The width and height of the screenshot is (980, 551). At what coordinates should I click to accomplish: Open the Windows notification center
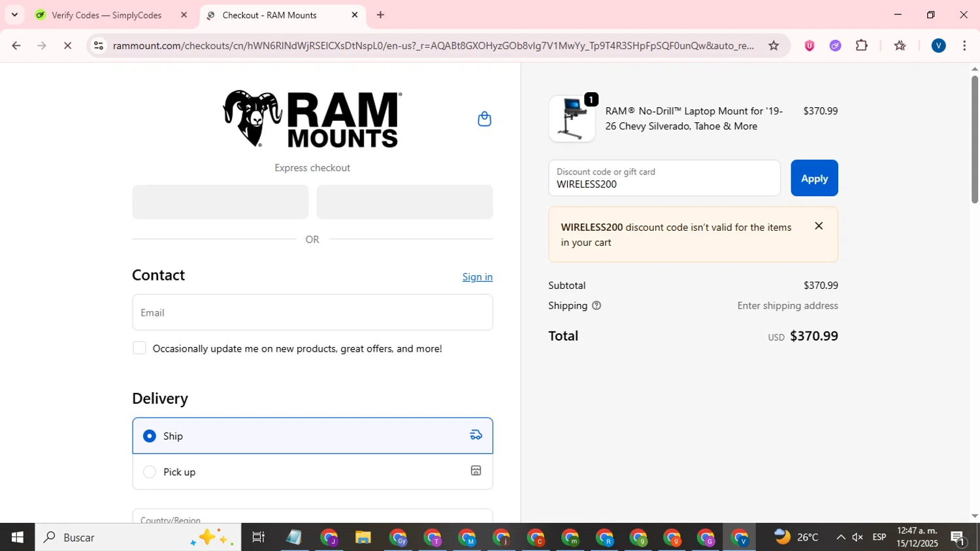pos(958,537)
